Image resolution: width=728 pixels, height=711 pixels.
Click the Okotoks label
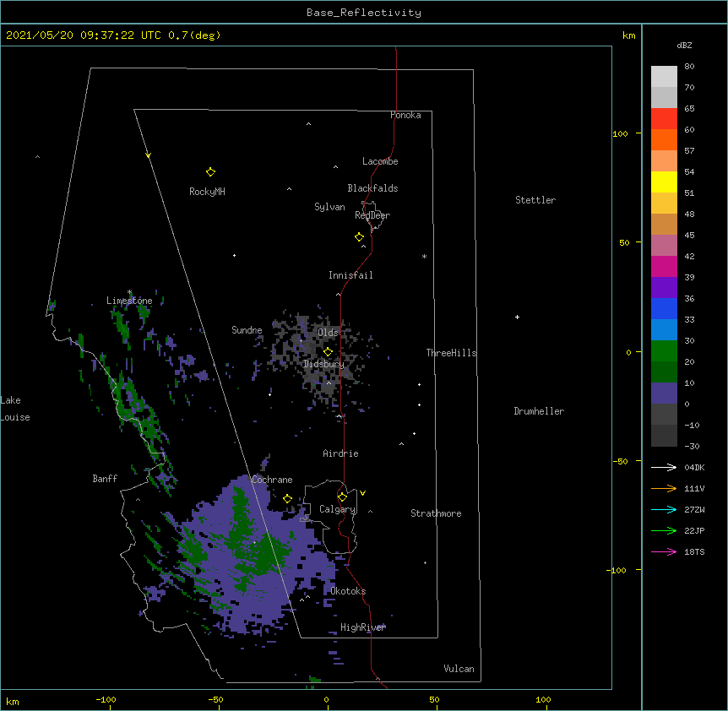click(348, 591)
